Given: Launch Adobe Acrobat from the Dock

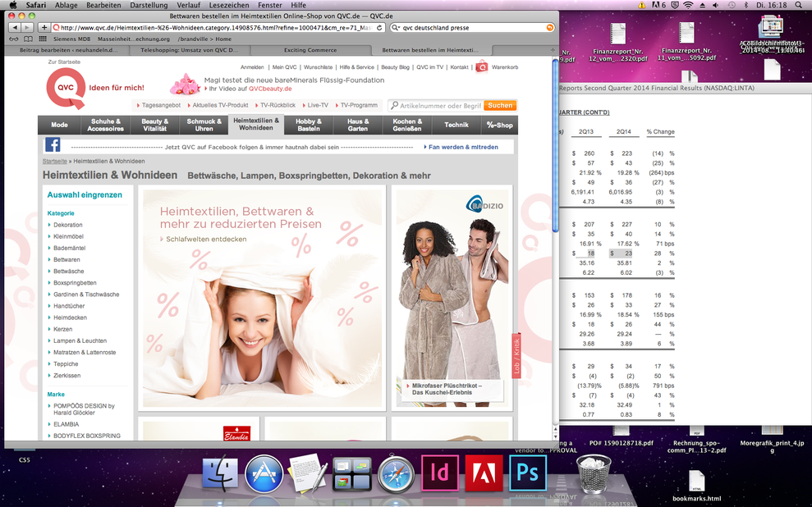Looking at the screenshot, I should tap(484, 473).
